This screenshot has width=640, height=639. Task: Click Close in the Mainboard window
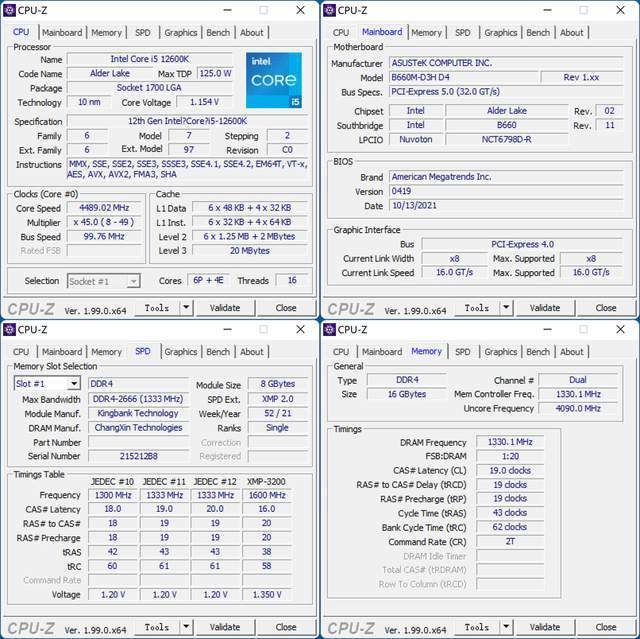point(606,308)
